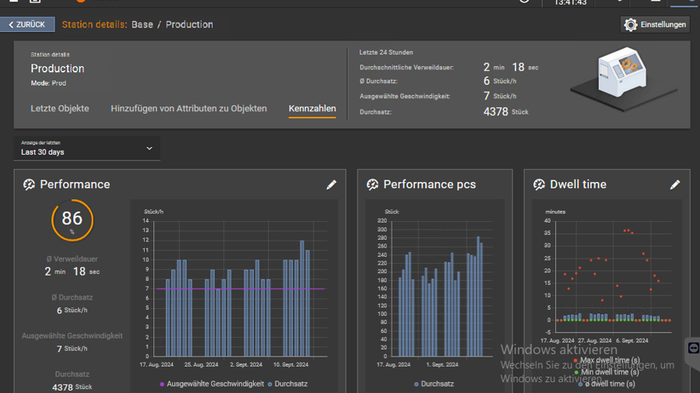Click the Ø Durchsatz label in Performance panel
Viewport: 700px width, 393px height.
tap(72, 297)
